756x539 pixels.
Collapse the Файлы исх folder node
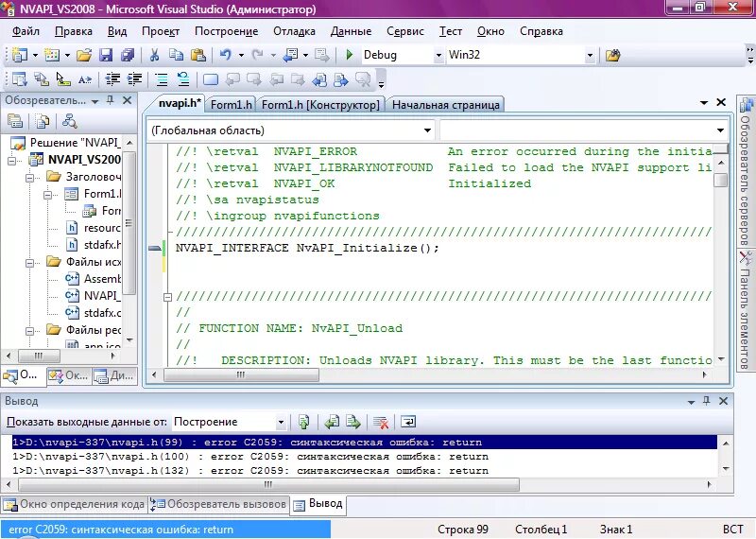coord(30,263)
